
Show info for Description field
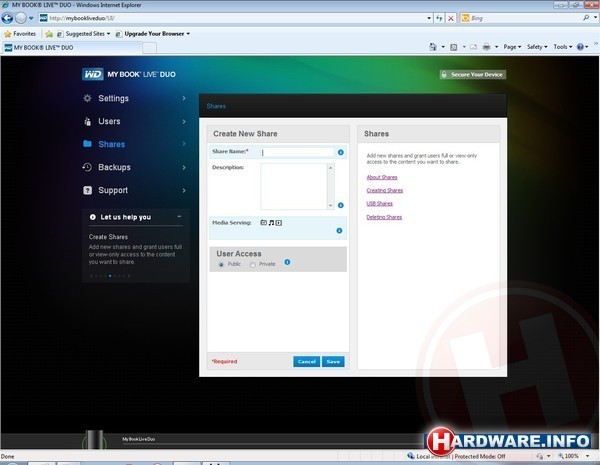pyautogui.click(x=341, y=206)
